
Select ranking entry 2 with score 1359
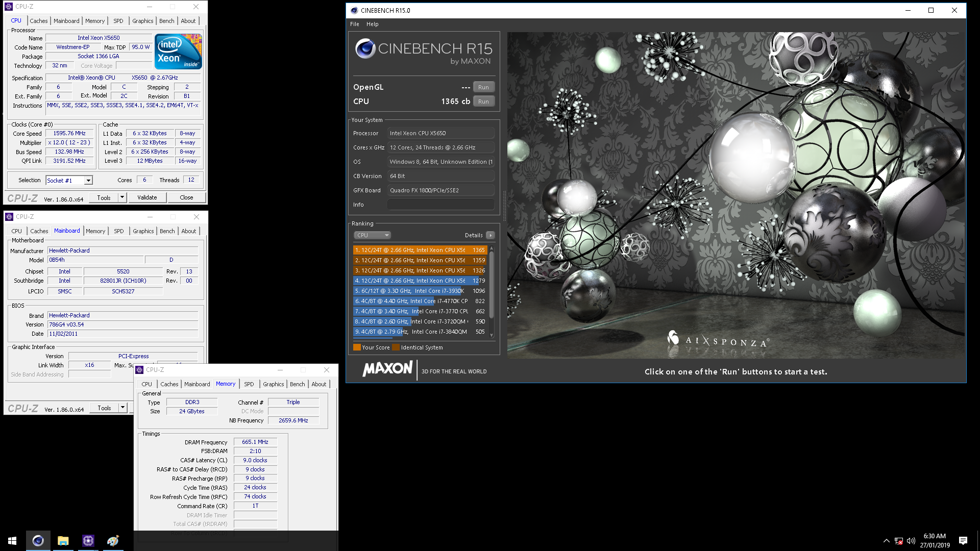coord(420,260)
